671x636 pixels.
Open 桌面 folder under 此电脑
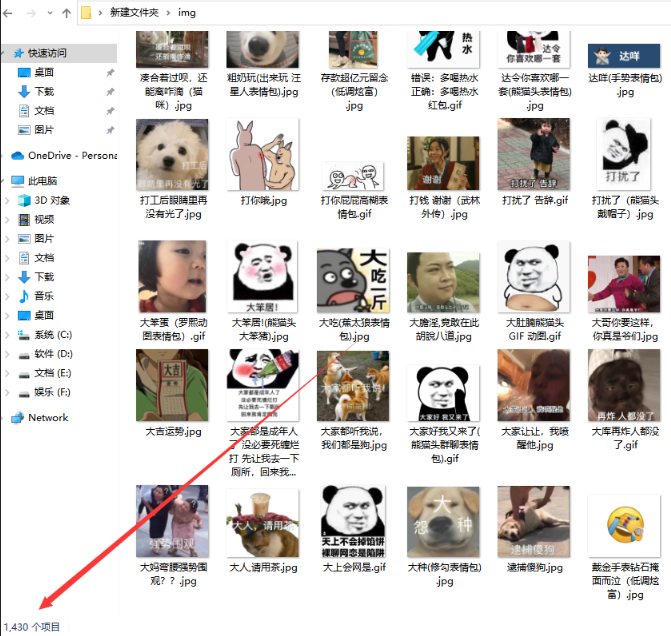pos(36,315)
